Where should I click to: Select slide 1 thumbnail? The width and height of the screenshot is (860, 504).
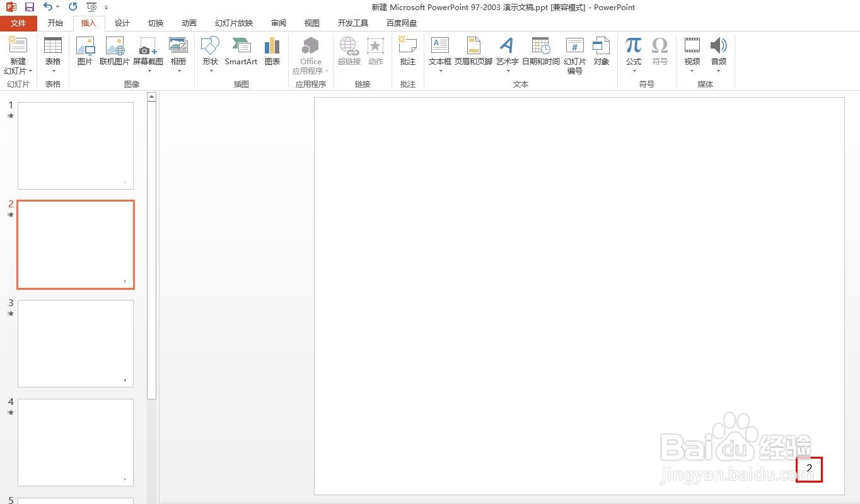tap(76, 146)
